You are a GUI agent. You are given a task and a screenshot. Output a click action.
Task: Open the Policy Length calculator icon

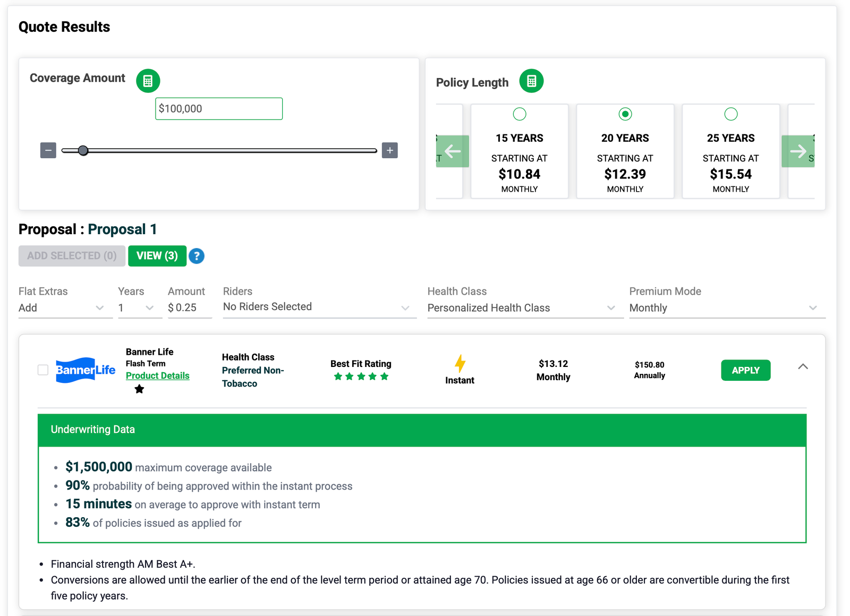tap(531, 81)
